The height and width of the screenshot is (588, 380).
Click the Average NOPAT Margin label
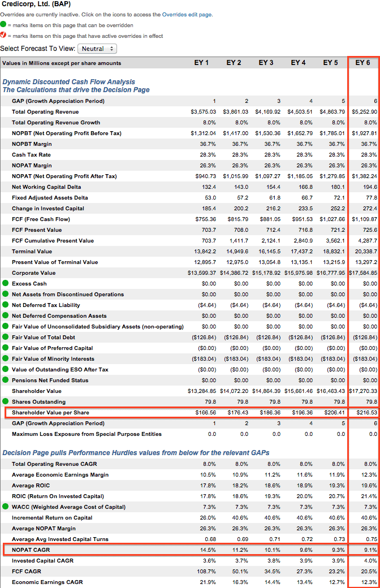point(44,529)
